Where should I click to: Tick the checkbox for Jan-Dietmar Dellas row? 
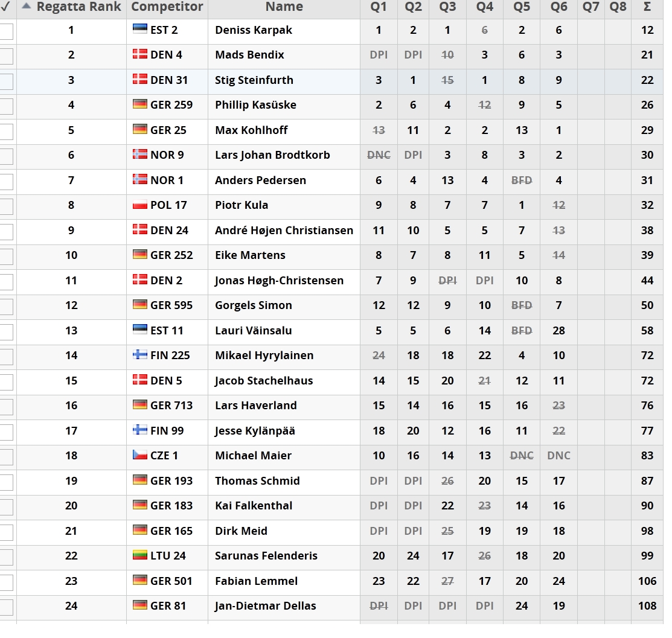point(6,608)
